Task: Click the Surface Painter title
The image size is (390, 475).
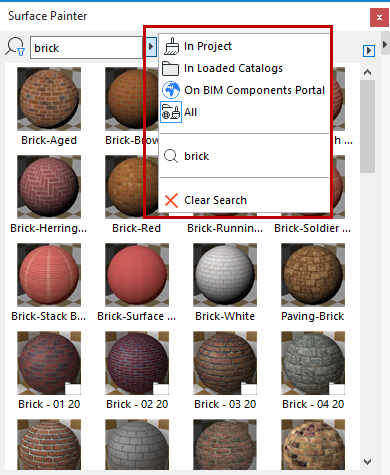Action: [x=48, y=16]
